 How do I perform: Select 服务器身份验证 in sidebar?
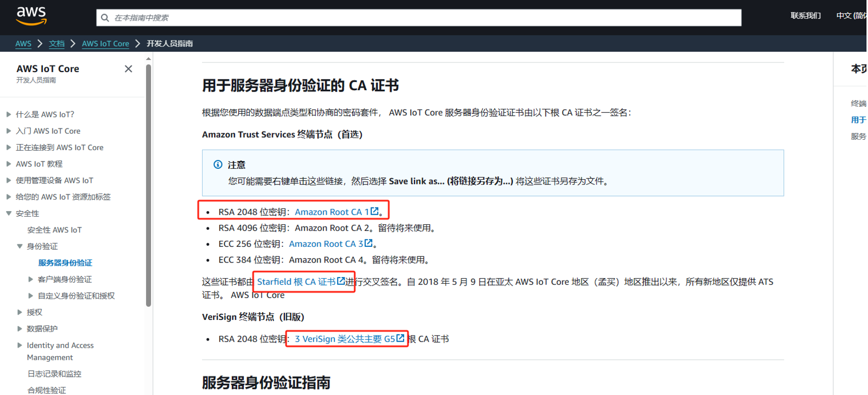(x=65, y=263)
